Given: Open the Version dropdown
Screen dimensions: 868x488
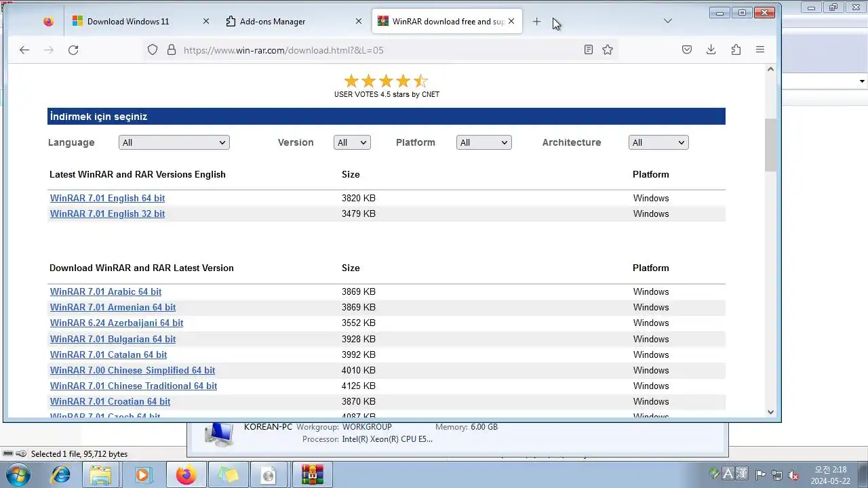Looking at the screenshot, I should pos(352,142).
